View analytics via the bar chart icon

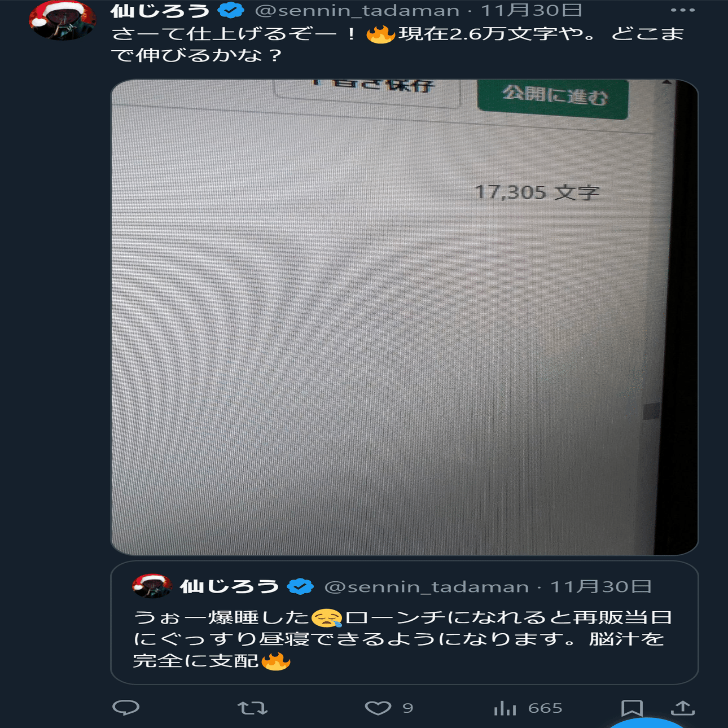505,708
